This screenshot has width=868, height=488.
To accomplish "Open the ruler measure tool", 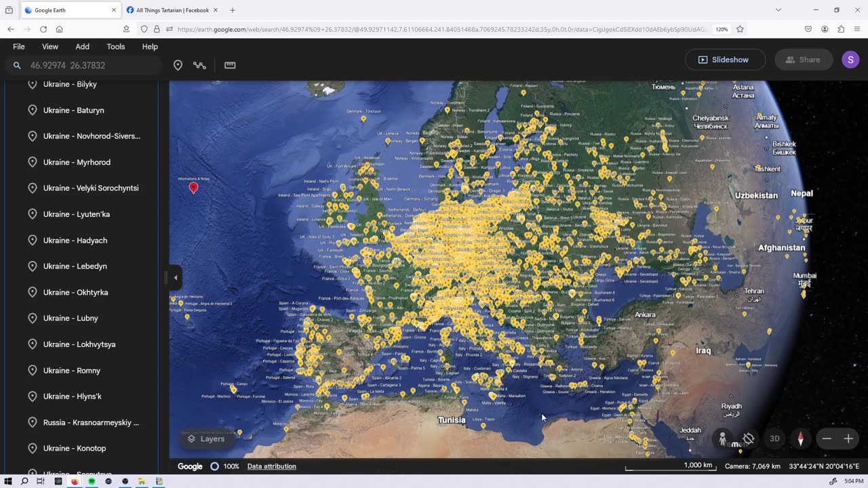I will 230,65.
